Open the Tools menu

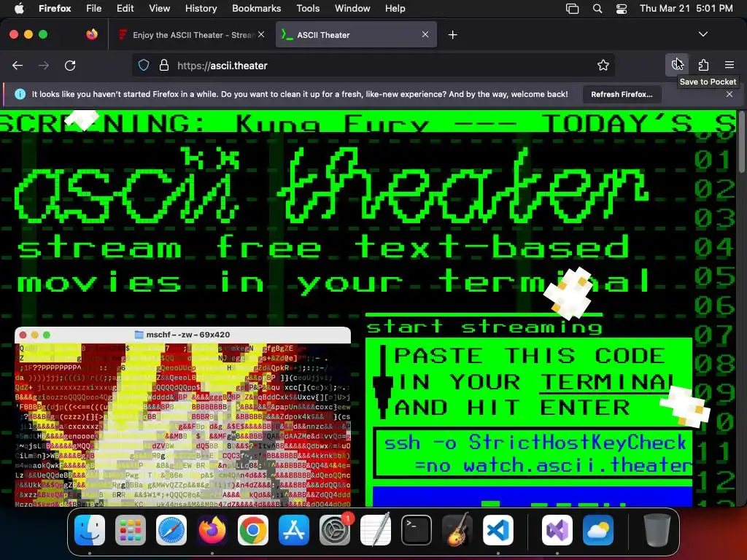point(308,8)
